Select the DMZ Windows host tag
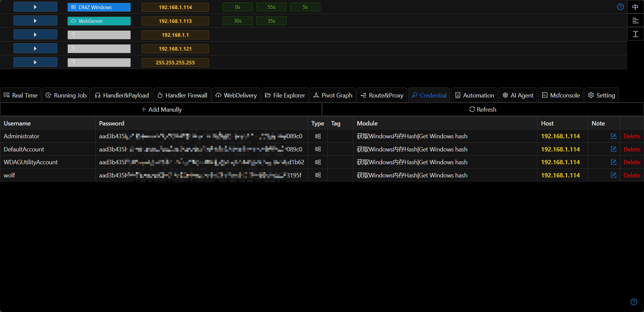The width and height of the screenshot is (644, 312). tap(99, 7)
